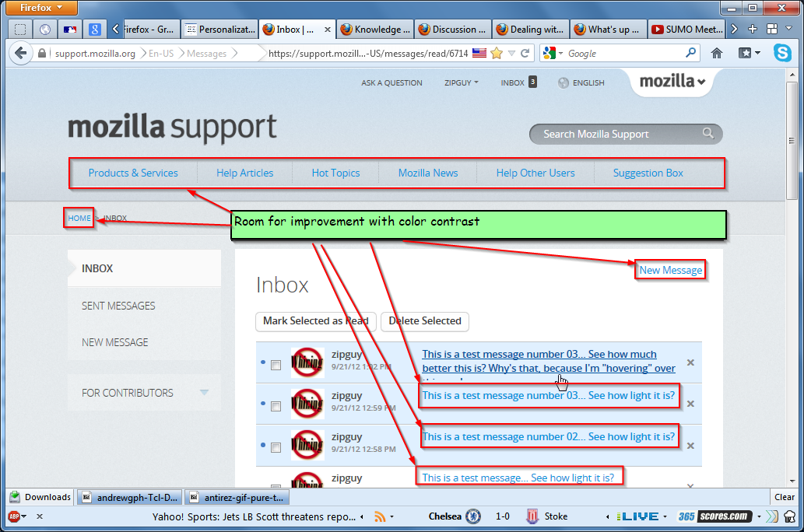The image size is (804, 532).
Task: Check the checkbox for the 1:02 PM message
Action: (276, 366)
